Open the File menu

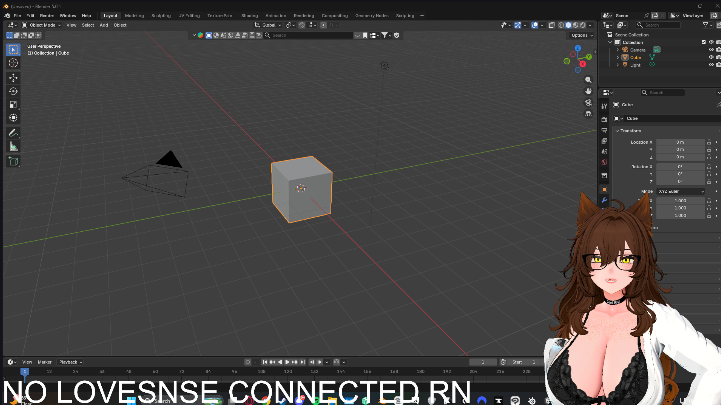[x=17, y=16]
